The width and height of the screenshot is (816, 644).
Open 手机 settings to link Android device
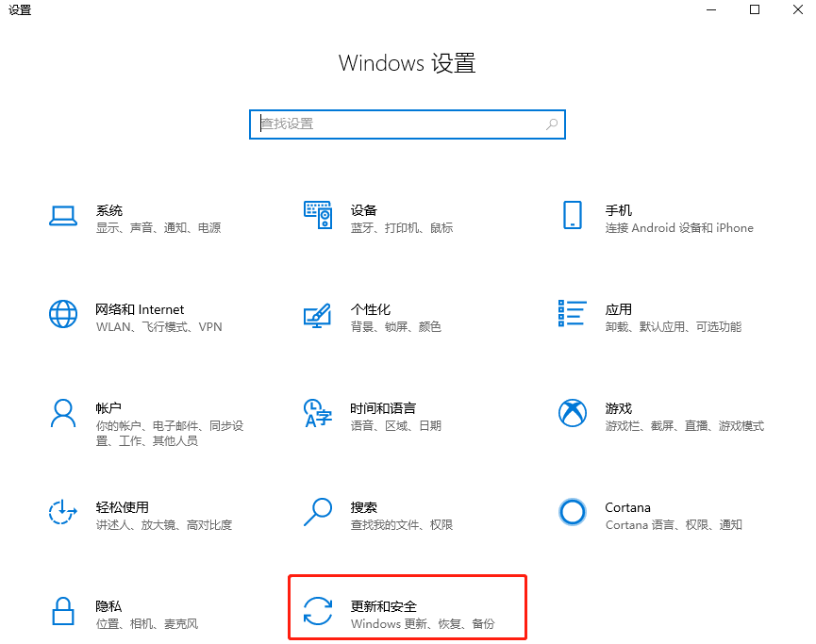[x=618, y=217]
